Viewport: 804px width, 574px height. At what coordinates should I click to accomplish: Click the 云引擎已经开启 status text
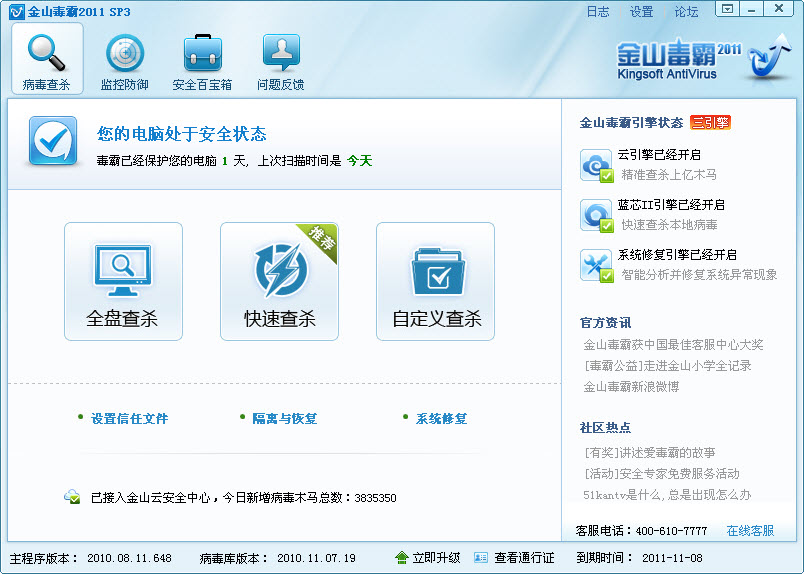(659, 155)
